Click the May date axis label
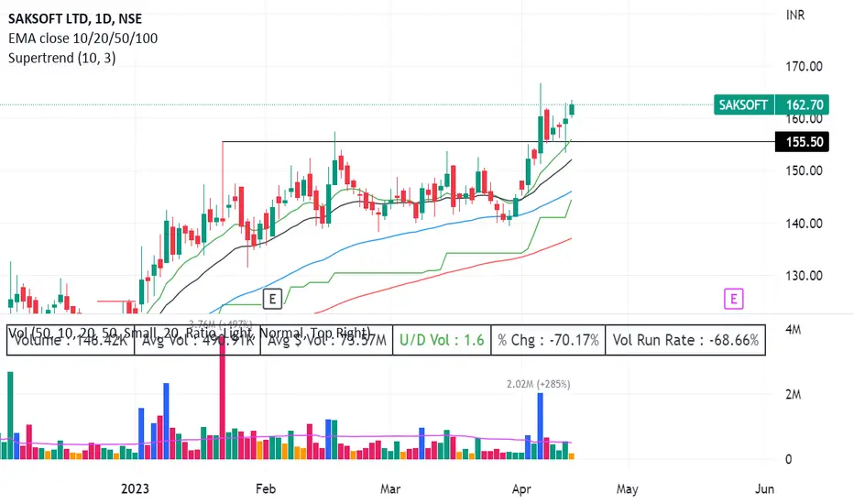 [x=627, y=488]
